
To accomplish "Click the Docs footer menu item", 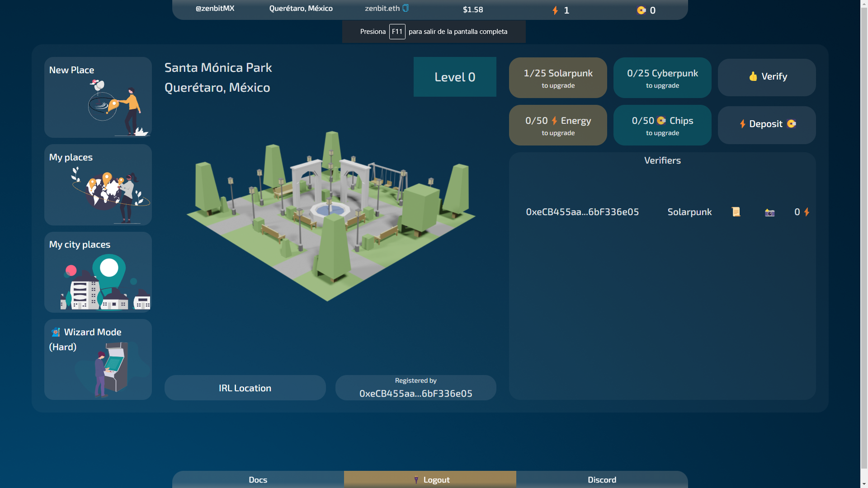I will tap(258, 479).
